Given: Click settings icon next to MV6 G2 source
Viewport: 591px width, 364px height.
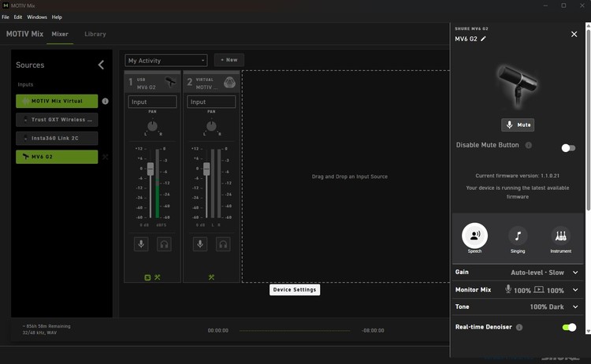Looking at the screenshot, I should 105,157.
